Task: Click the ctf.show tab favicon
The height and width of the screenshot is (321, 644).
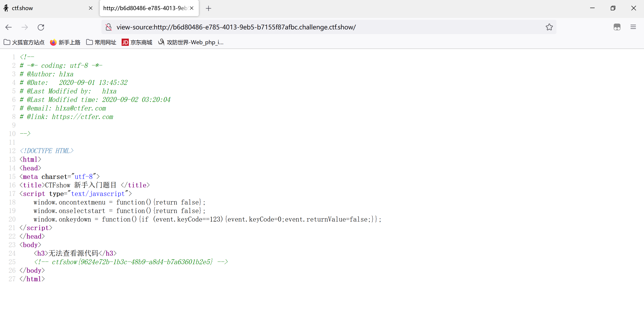Action: point(6,8)
